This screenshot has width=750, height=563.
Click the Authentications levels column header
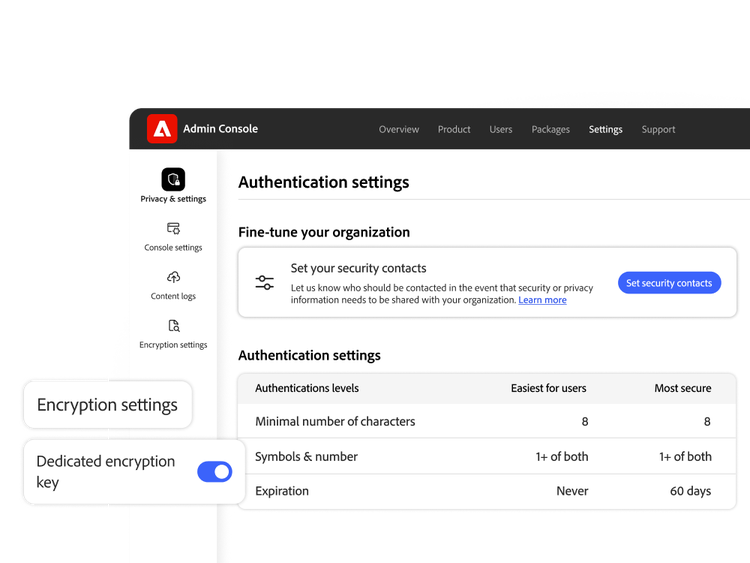(307, 388)
